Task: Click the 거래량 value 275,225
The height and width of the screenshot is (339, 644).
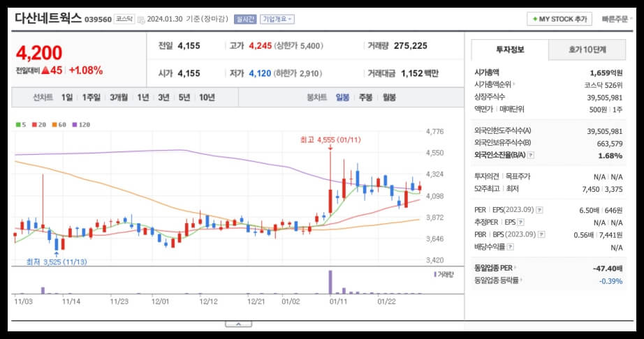Action: (410, 46)
